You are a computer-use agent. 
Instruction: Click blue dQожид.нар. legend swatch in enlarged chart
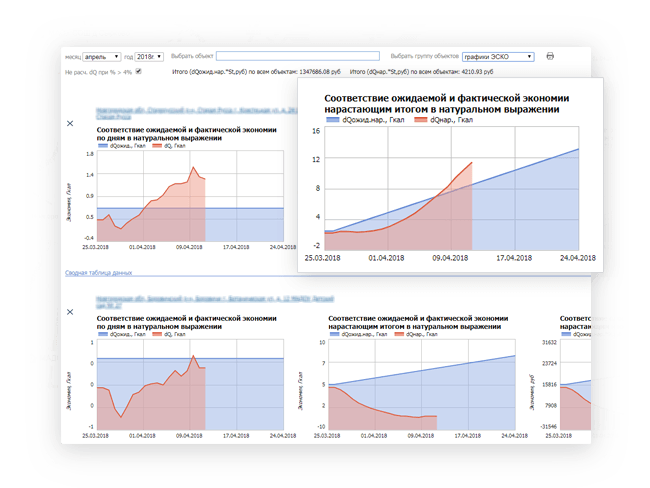point(332,120)
